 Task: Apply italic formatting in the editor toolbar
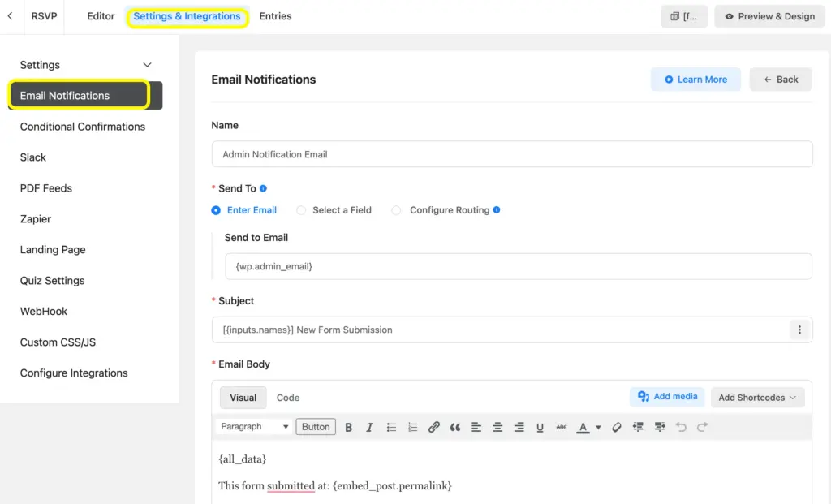tap(369, 426)
